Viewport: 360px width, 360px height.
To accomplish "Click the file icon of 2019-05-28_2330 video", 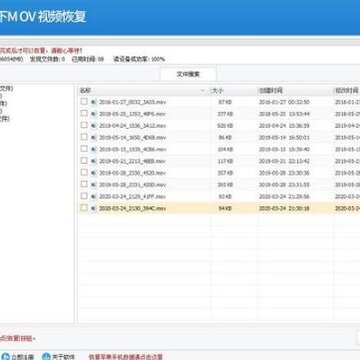I will (94, 173).
